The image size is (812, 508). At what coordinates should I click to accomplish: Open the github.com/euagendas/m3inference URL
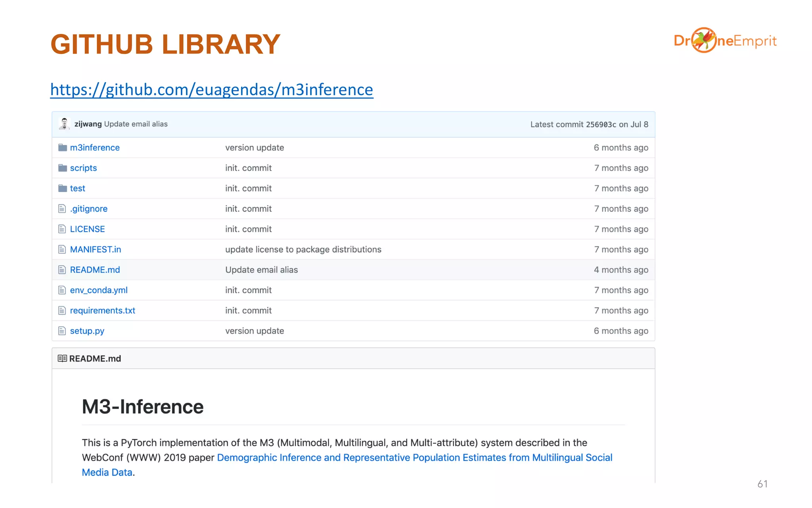pos(212,90)
